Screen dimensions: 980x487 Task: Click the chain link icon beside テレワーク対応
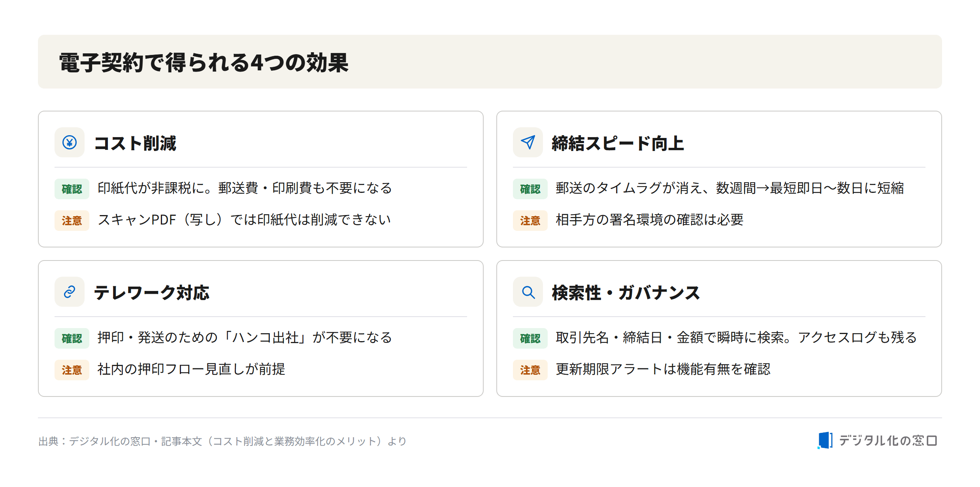coord(70,292)
